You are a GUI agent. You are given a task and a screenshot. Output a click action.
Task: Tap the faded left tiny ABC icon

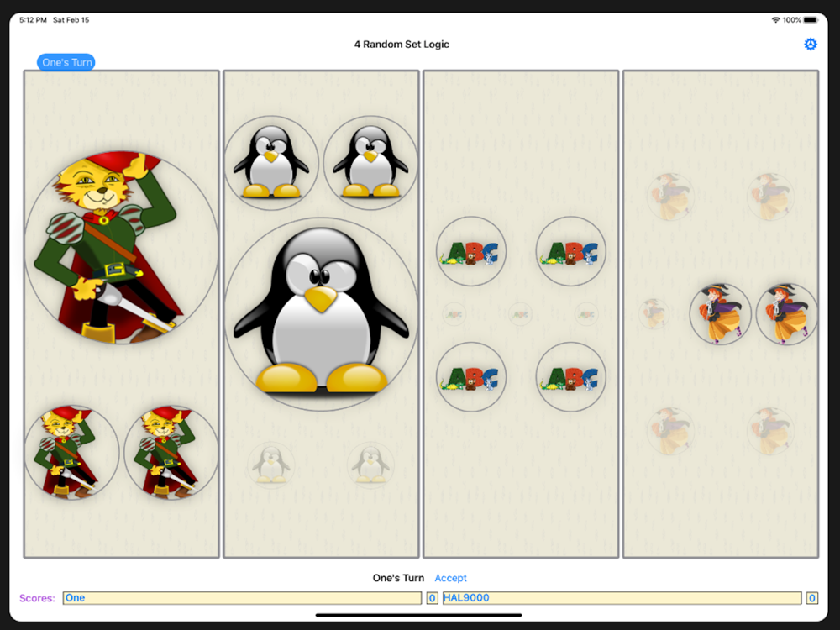point(454,314)
